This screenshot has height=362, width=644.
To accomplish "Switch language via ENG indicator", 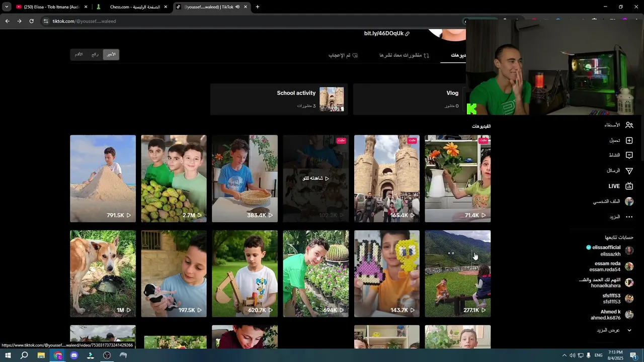I will pos(599,355).
